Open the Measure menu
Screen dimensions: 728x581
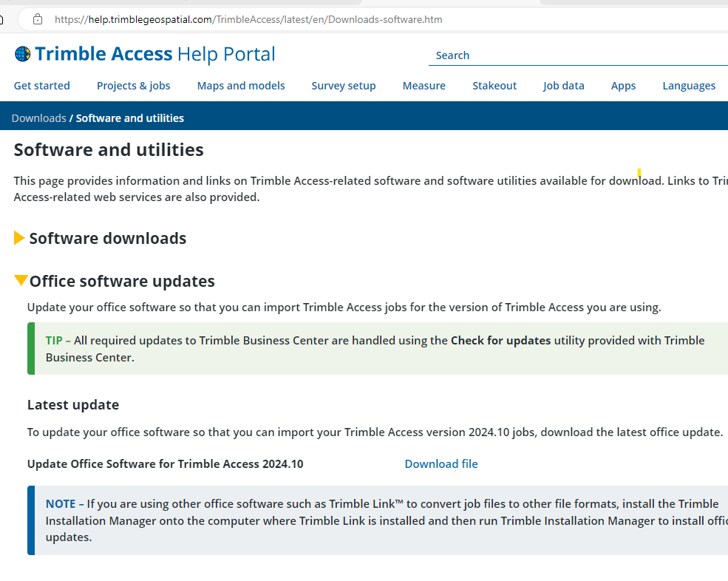point(424,86)
